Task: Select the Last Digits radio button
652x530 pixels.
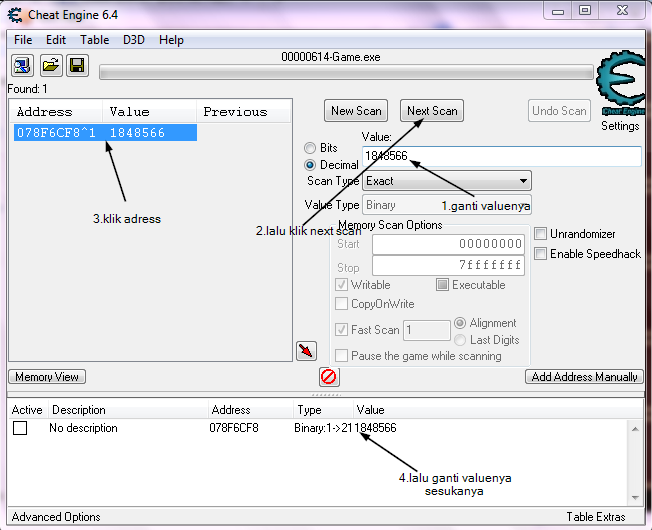Action: [x=460, y=340]
